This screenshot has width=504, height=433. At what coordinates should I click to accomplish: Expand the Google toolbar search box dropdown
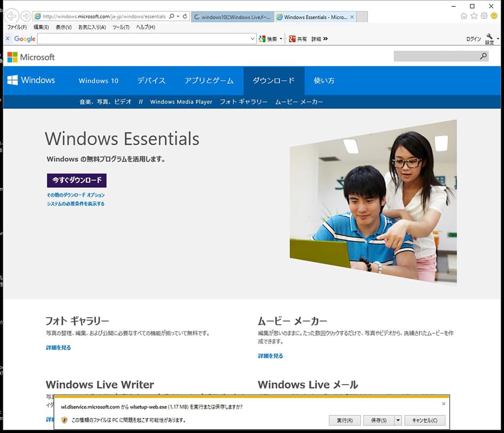pos(253,39)
